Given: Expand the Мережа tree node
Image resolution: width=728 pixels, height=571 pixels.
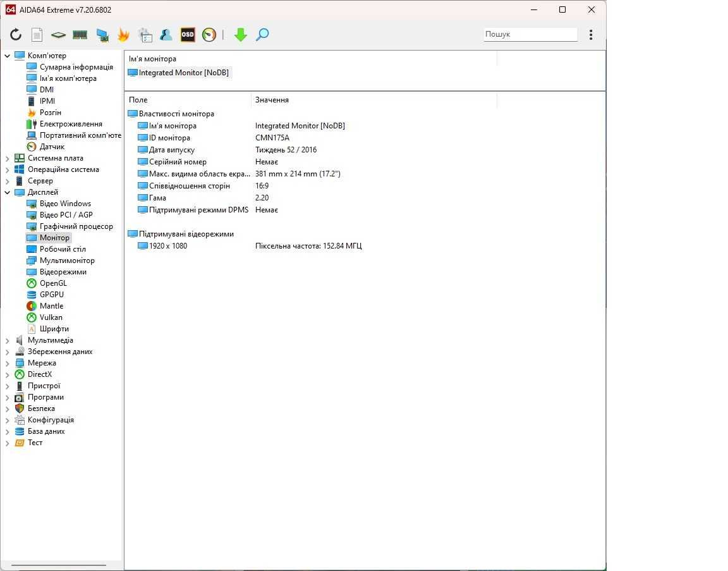Looking at the screenshot, I should pyautogui.click(x=8, y=364).
